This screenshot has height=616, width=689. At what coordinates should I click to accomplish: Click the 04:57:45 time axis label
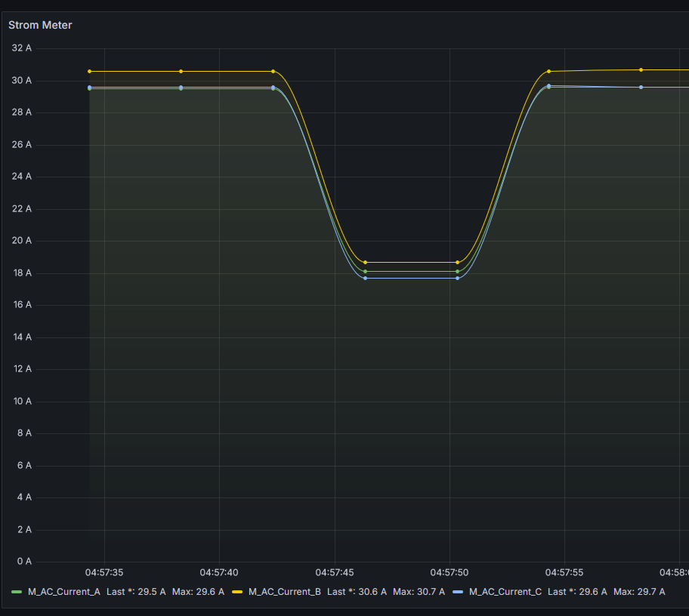(335, 573)
